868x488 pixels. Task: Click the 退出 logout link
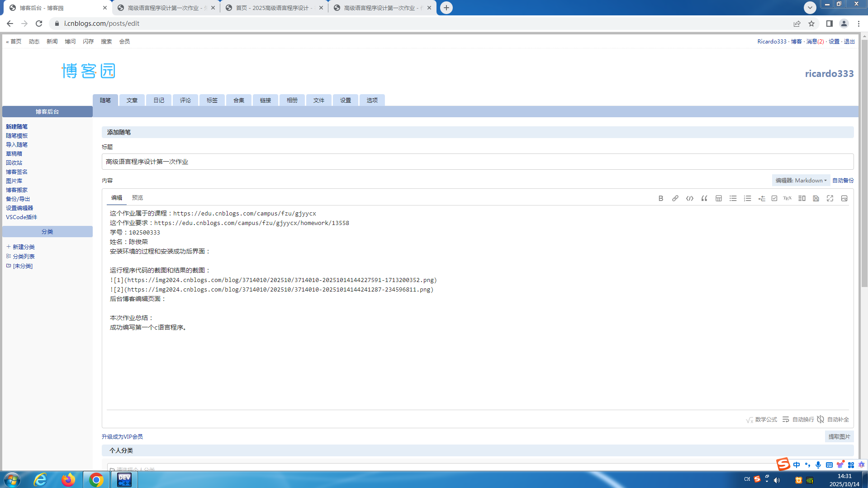click(849, 42)
